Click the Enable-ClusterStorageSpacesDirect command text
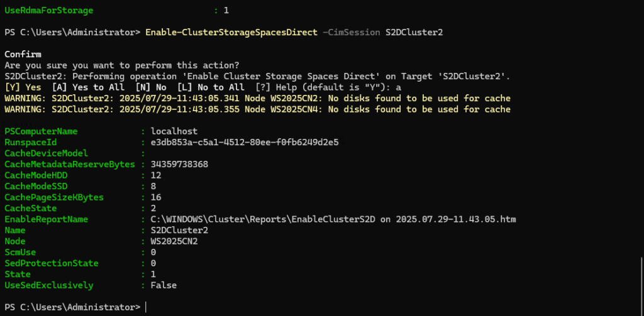644x316 pixels. (x=231, y=32)
